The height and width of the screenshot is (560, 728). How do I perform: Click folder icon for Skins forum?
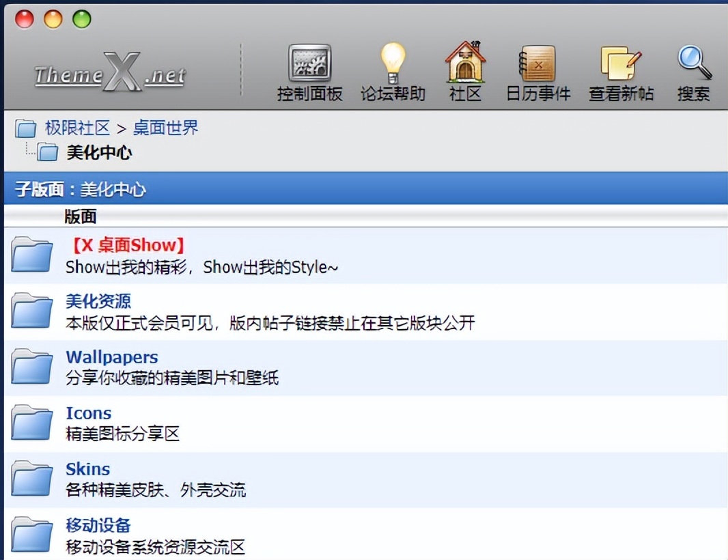click(x=31, y=478)
